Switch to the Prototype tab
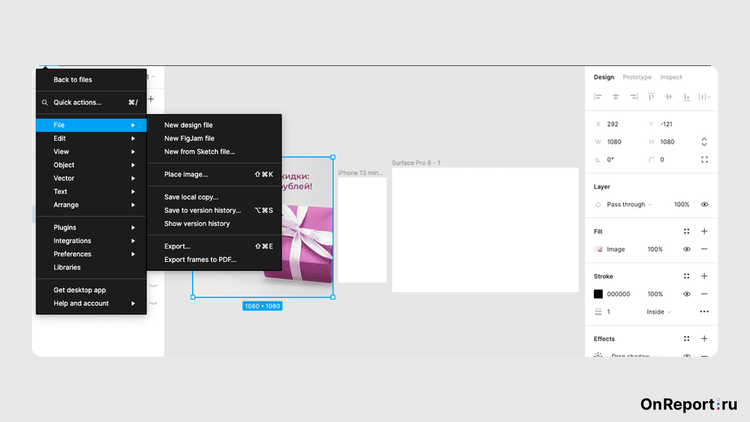The width and height of the screenshot is (750, 422). (637, 77)
